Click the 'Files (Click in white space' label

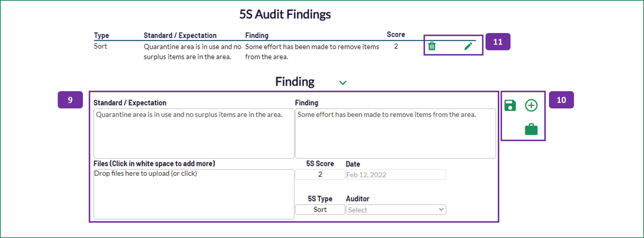coord(154,164)
